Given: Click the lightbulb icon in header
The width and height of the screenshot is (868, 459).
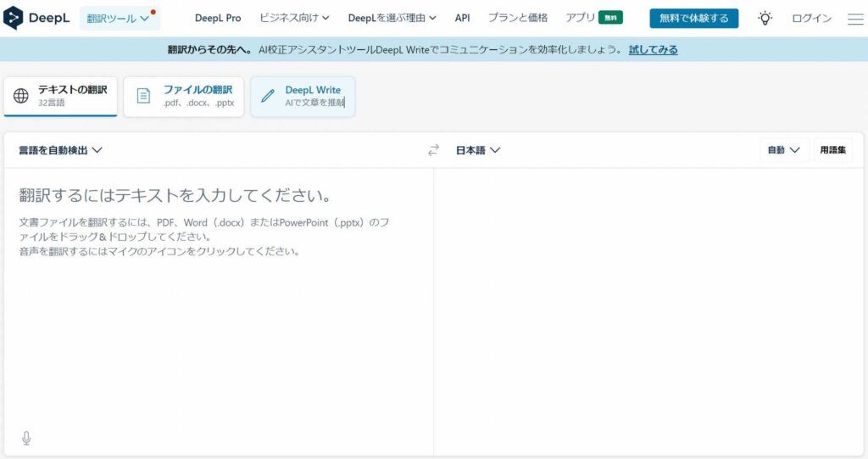Looking at the screenshot, I should coord(765,18).
